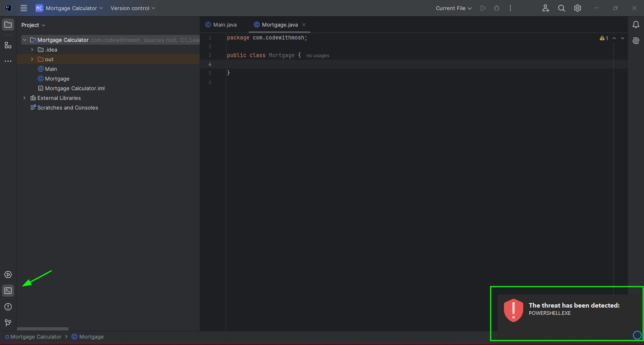The height and width of the screenshot is (345, 644).
Task: Switch to the Main.java tab
Action: click(225, 25)
